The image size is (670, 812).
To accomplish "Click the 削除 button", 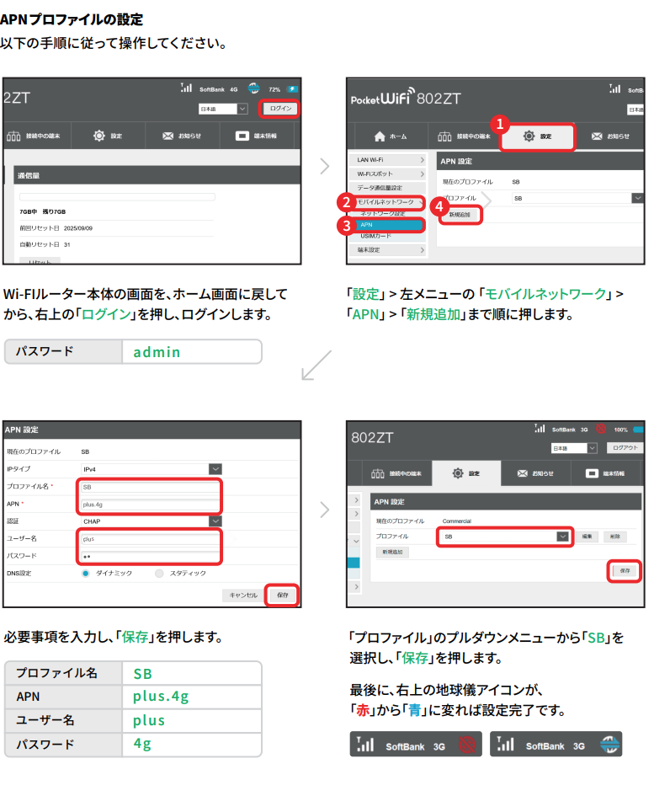I will click(x=614, y=537).
